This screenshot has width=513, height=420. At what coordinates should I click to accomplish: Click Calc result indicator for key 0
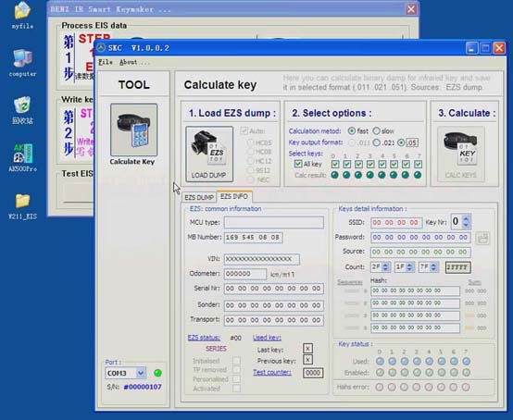click(334, 175)
